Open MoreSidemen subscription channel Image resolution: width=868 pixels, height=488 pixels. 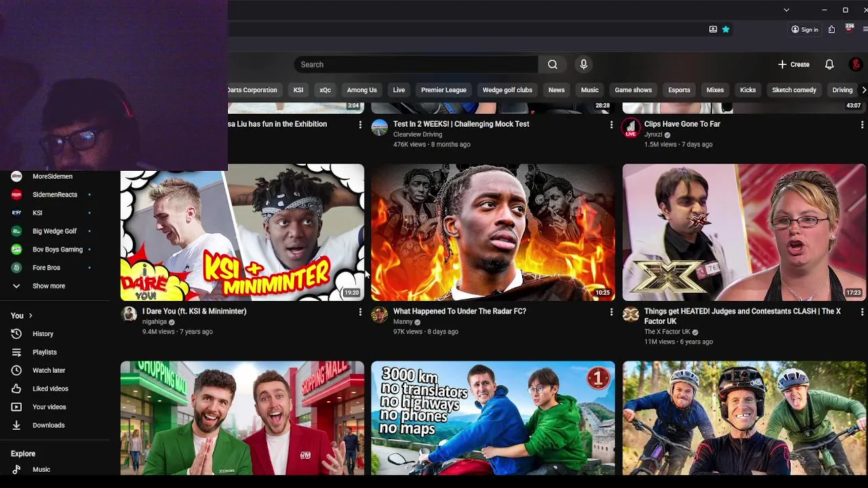click(x=52, y=176)
